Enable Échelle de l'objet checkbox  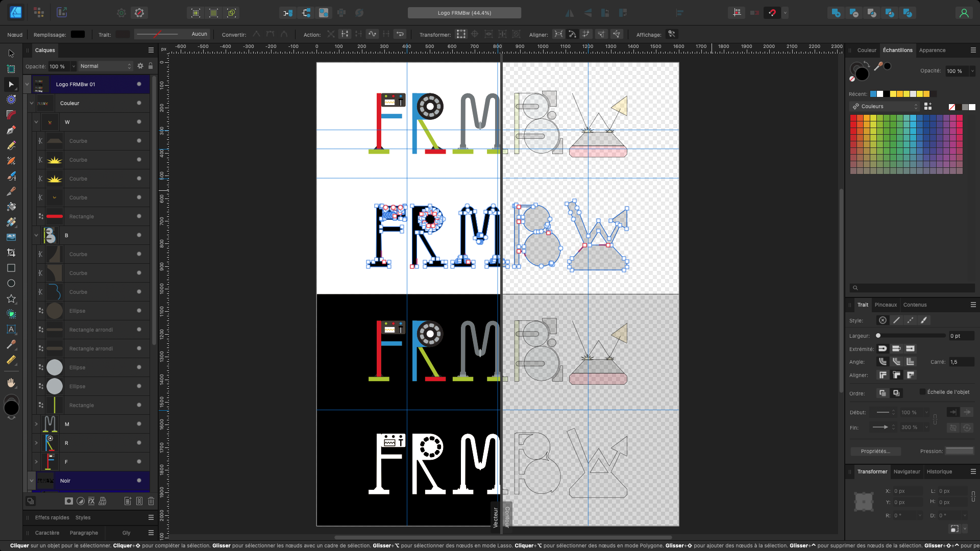tap(922, 392)
